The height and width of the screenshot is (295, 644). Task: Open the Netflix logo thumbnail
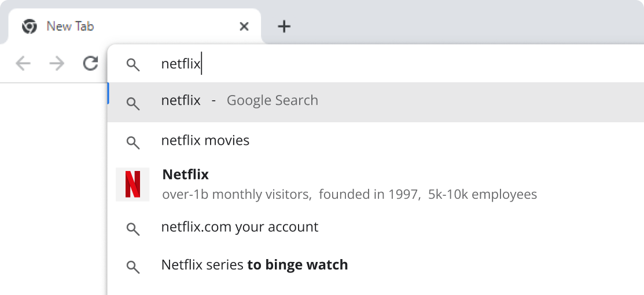133,184
